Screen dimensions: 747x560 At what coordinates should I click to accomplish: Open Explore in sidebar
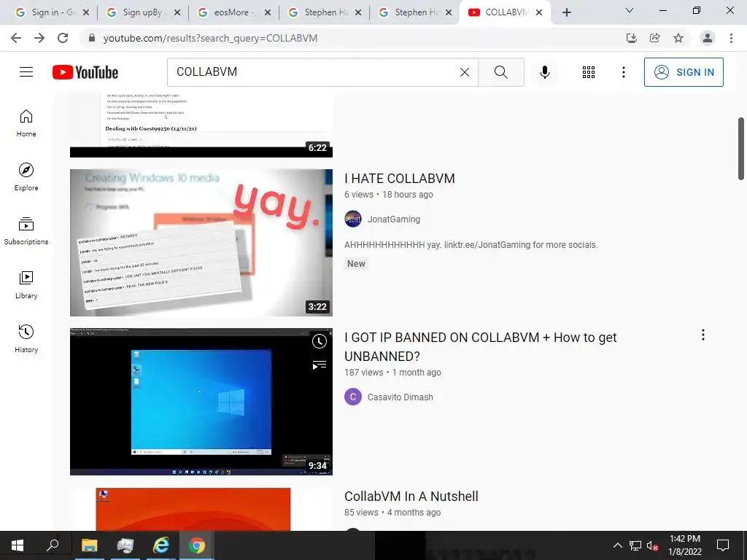coord(26,176)
